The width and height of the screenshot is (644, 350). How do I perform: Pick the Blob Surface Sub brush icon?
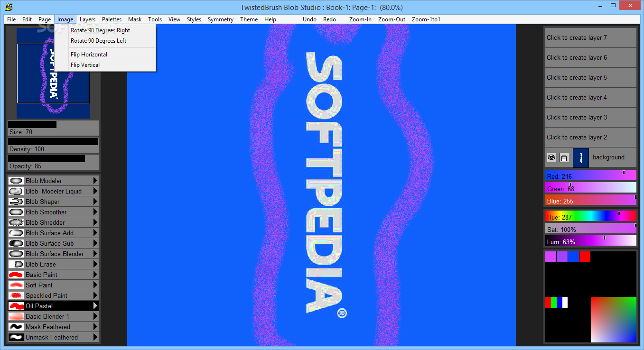coord(16,243)
